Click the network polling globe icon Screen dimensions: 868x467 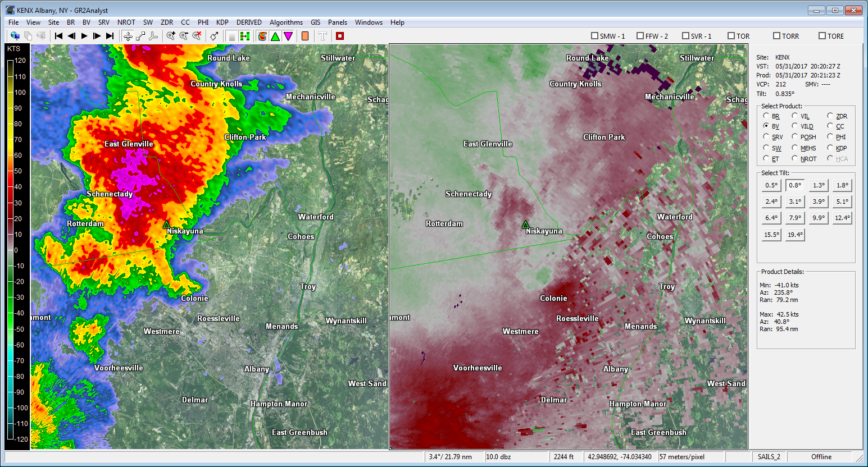pyautogui.click(x=15, y=36)
